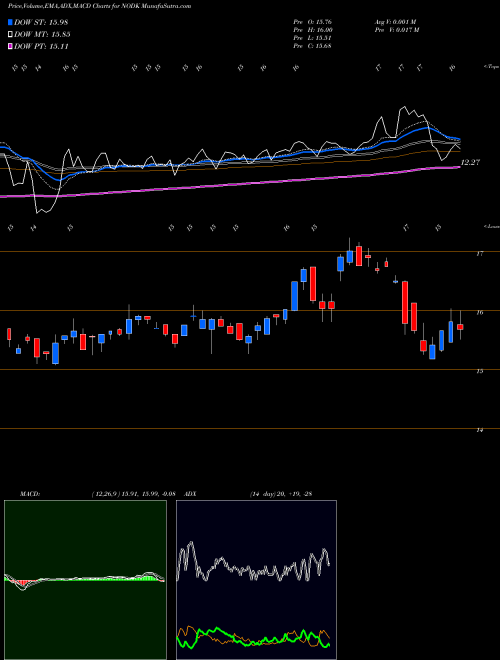This screenshot has height=660, width=500.
Task: Click the 'Pre H: 16.00' high value
Action: tap(313, 29)
